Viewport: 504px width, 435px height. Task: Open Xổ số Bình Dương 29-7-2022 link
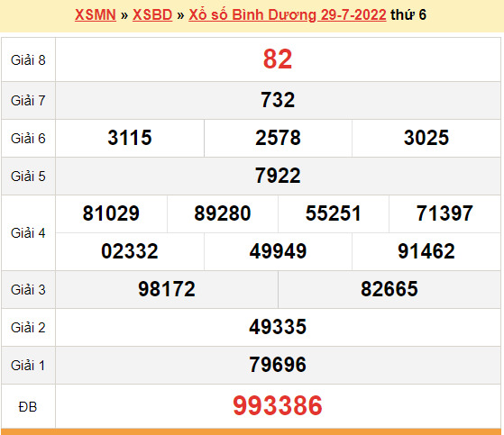click(x=288, y=14)
